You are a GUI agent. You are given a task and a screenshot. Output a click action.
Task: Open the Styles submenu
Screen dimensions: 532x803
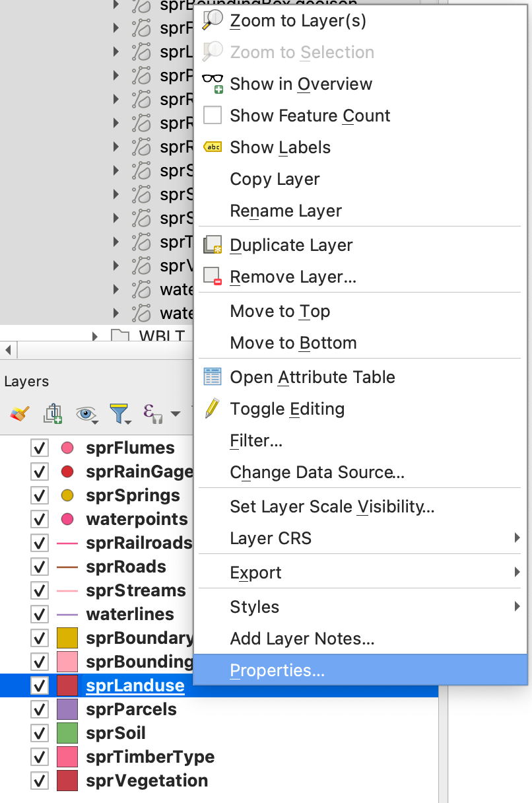click(254, 607)
